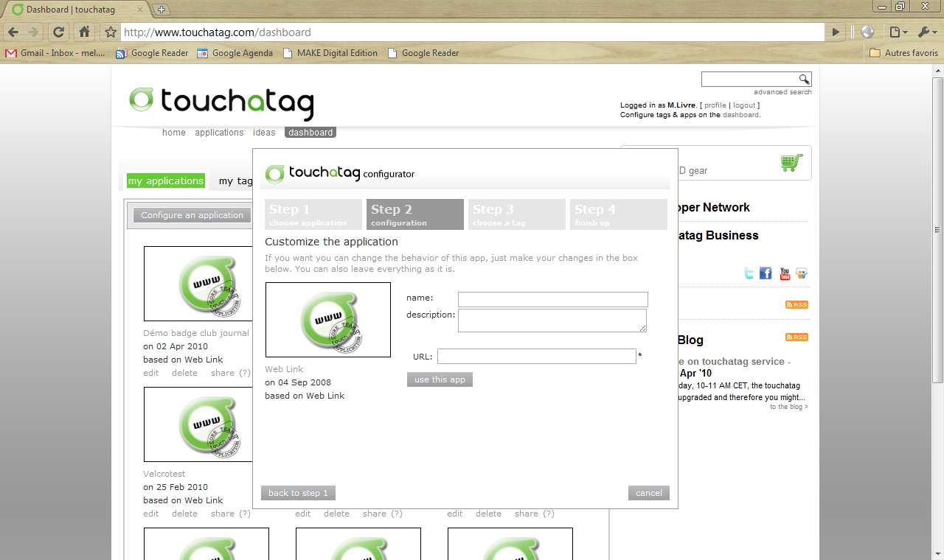Click the logout link

744,105
